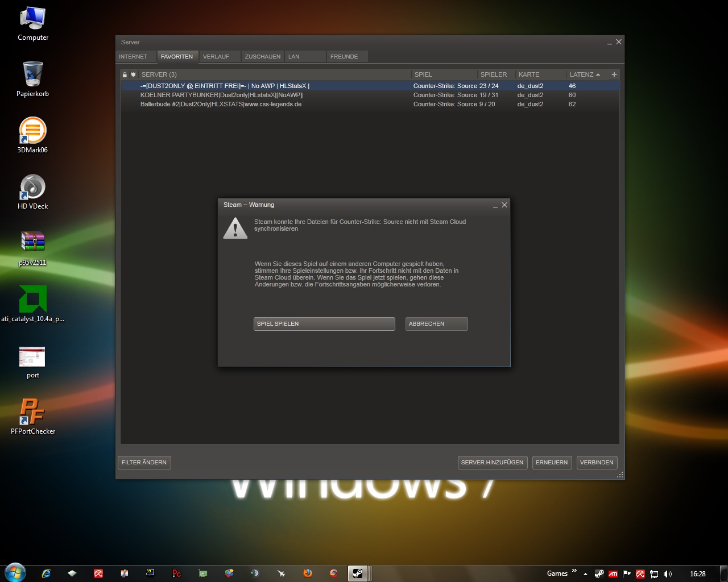Click player count 19 / 31
This screenshot has width=728, height=582.
pyautogui.click(x=489, y=95)
